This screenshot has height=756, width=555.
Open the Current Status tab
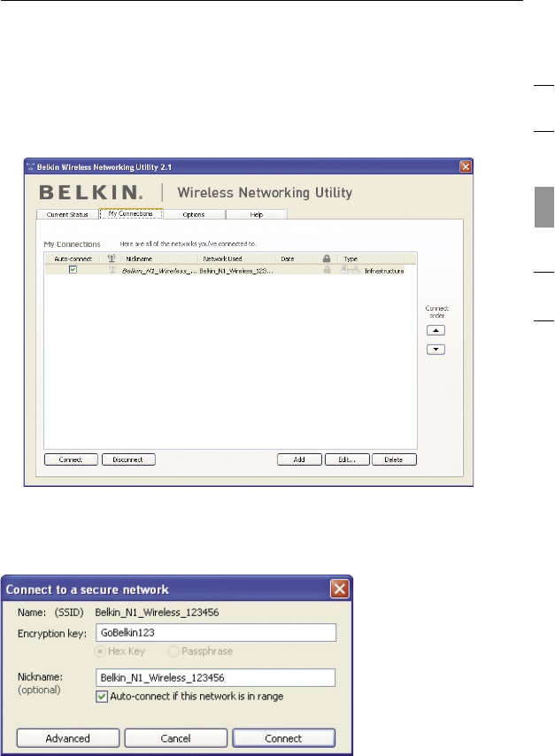[x=67, y=214]
